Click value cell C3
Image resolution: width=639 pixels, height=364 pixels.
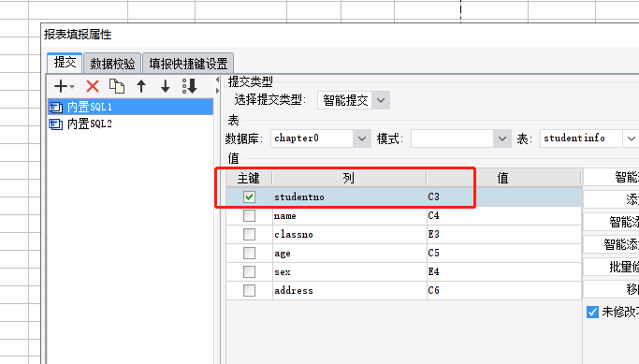tap(504, 197)
